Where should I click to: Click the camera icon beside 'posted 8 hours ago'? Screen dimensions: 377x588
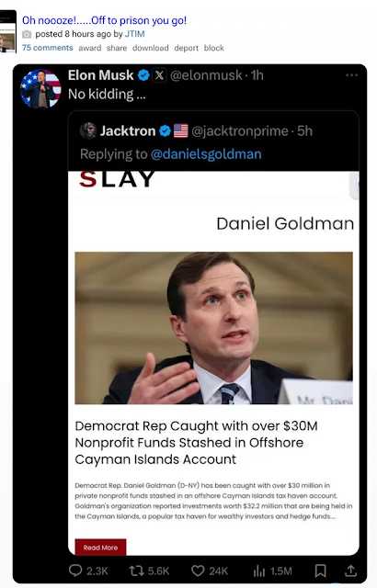point(27,35)
